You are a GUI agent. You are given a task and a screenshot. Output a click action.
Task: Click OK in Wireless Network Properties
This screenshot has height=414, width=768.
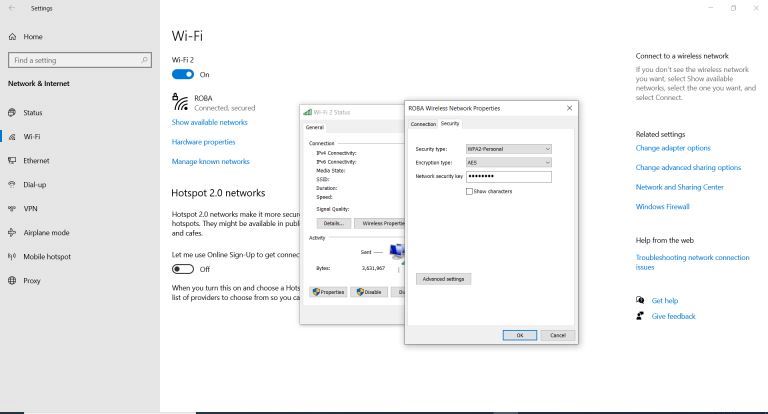(x=520, y=335)
